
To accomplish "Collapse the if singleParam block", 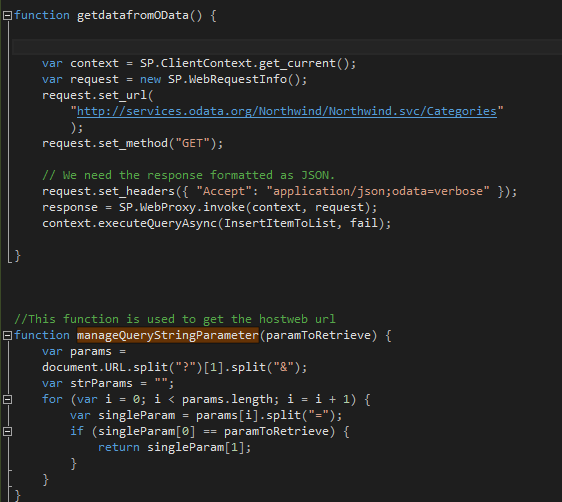I will click(x=7, y=431).
